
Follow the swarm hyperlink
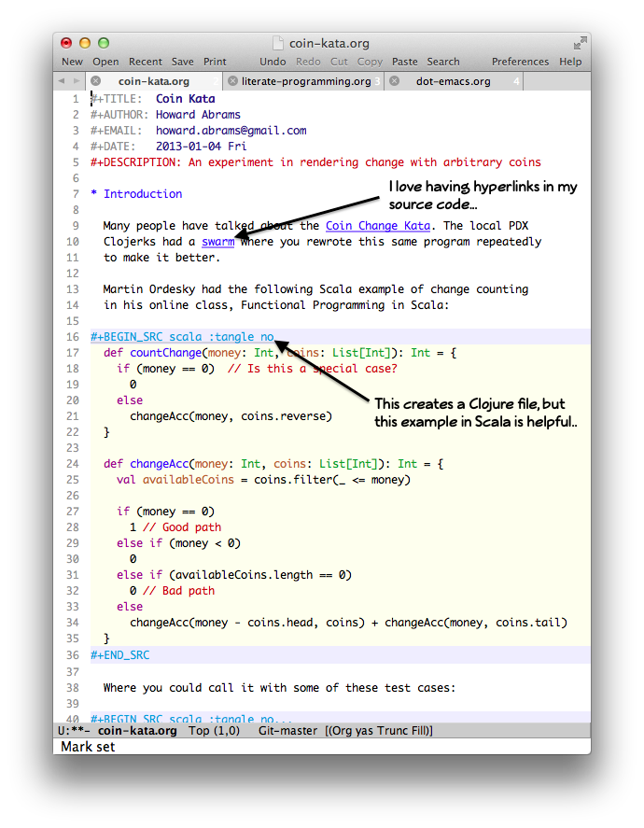pos(218,242)
